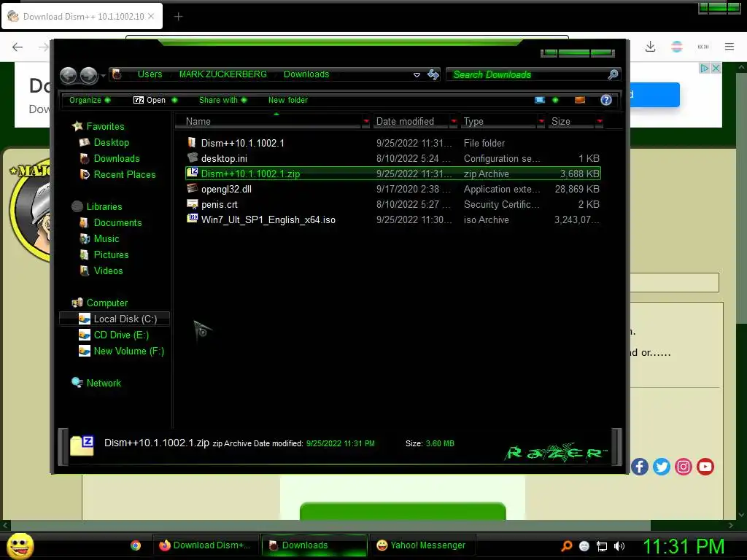747x560 pixels.
Task: Open the Size column filter dropdown
Action: pos(600,122)
